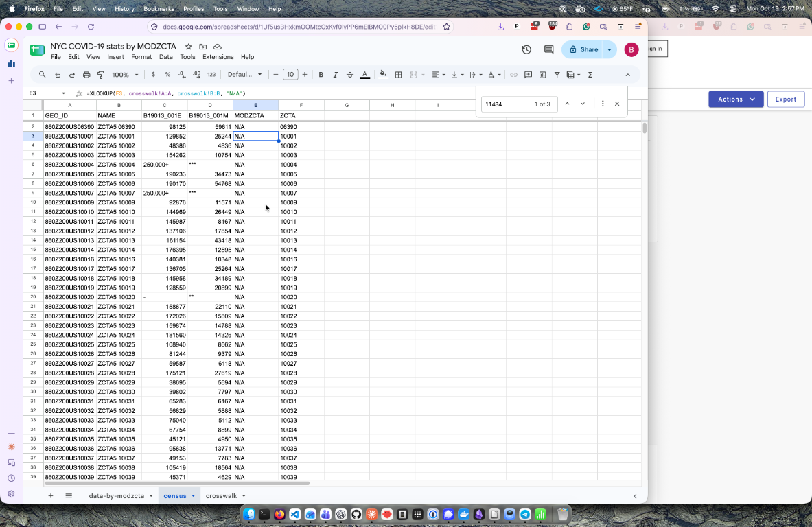Select column E header
The image size is (812, 527).
click(255, 105)
